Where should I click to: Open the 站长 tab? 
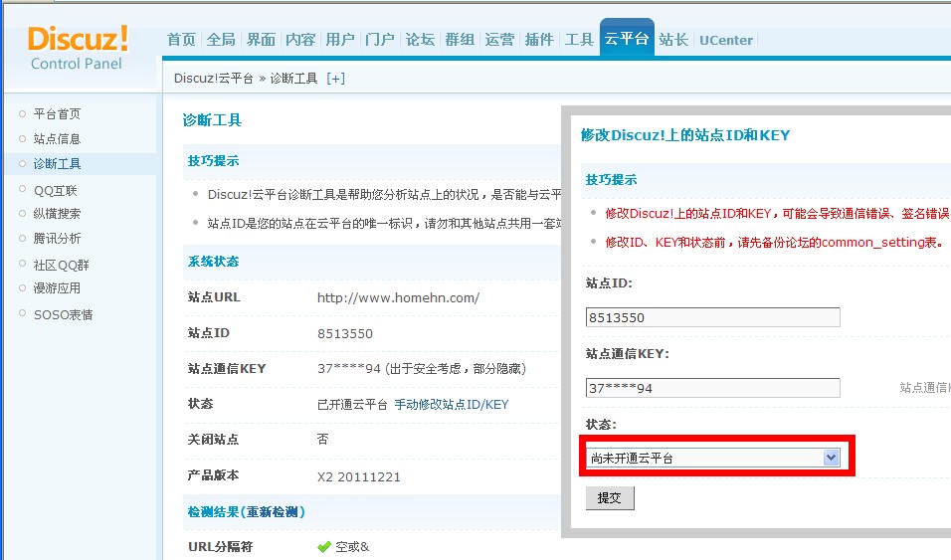point(673,40)
